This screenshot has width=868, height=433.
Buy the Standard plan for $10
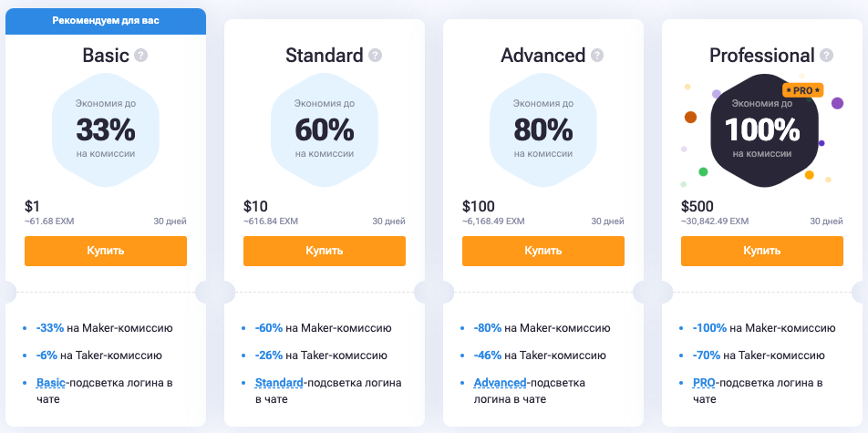tap(325, 251)
